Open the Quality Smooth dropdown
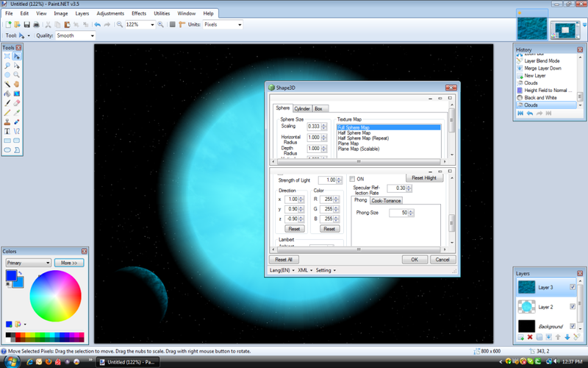This screenshot has width=588, height=368. click(93, 35)
